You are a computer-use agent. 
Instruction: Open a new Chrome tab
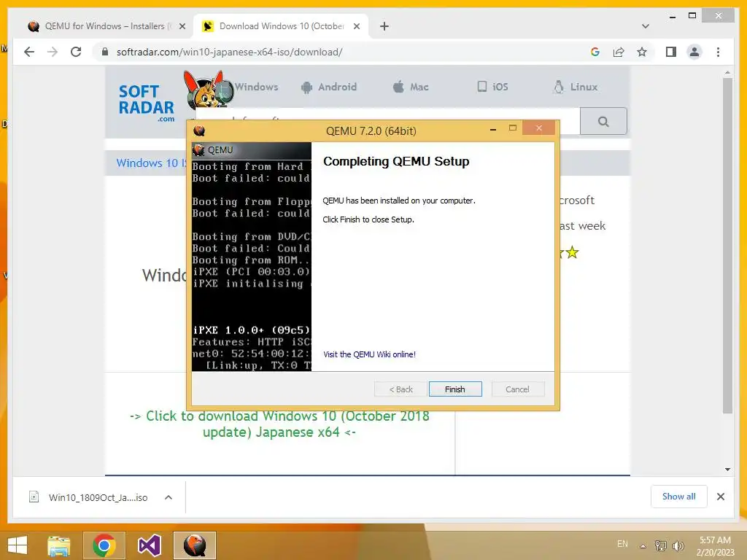pos(384,26)
